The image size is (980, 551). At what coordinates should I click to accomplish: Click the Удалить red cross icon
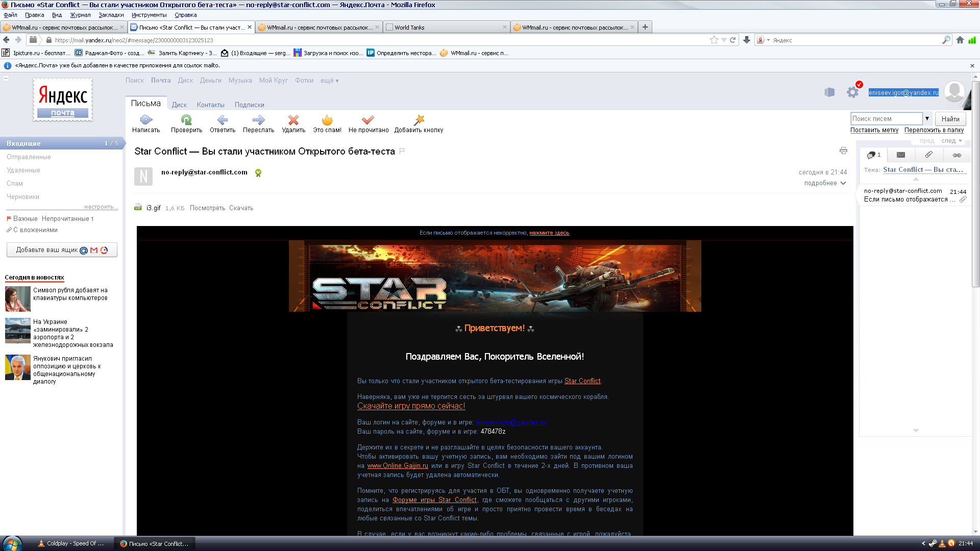[293, 120]
